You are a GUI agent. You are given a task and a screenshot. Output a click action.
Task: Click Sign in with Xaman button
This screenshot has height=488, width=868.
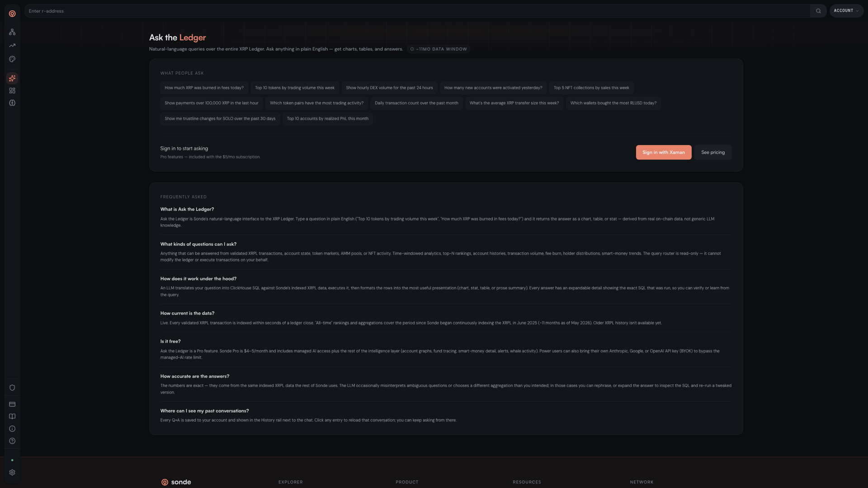(664, 152)
